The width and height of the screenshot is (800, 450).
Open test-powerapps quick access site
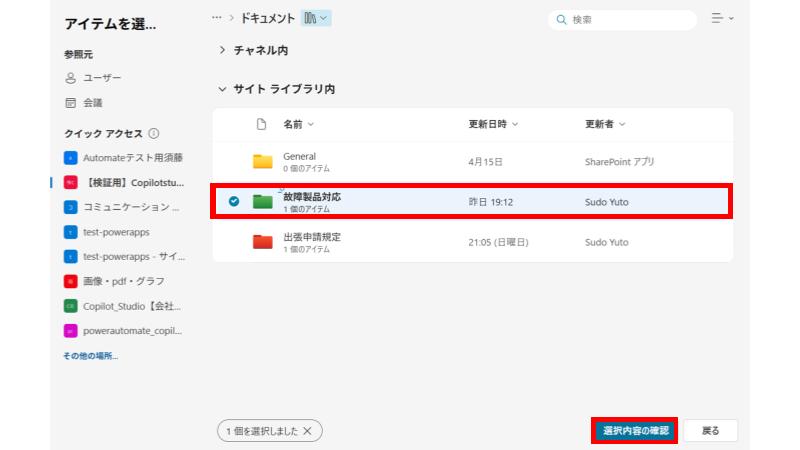(107, 232)
